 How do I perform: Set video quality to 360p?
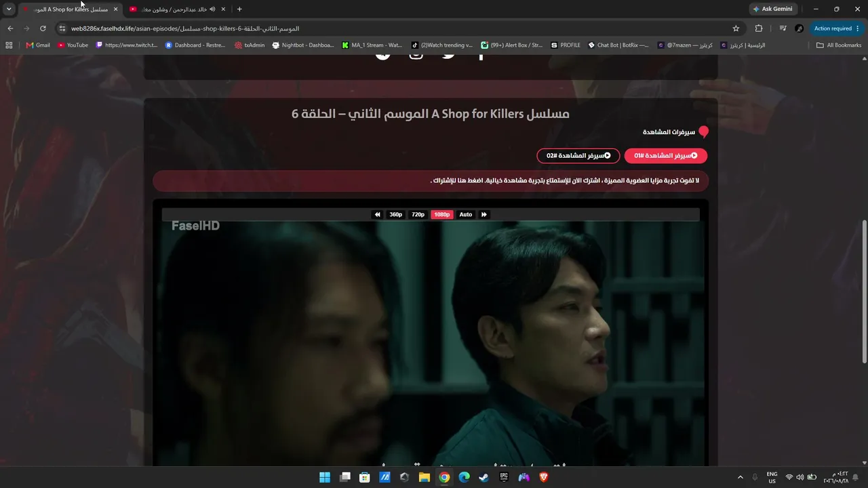coord(396,214)
